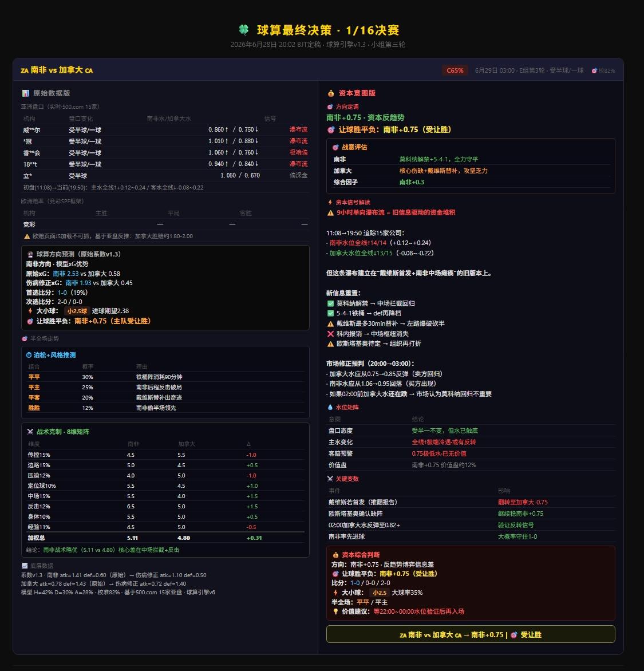Click the C65% confidence badge
This screenshot has width=644, height=671.
click(455, 70)
